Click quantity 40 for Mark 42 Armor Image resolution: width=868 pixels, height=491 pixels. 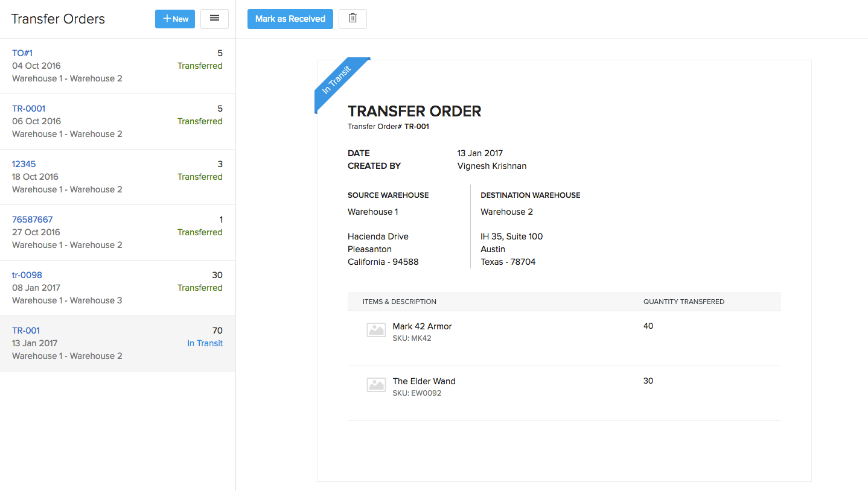coord(648,326)
